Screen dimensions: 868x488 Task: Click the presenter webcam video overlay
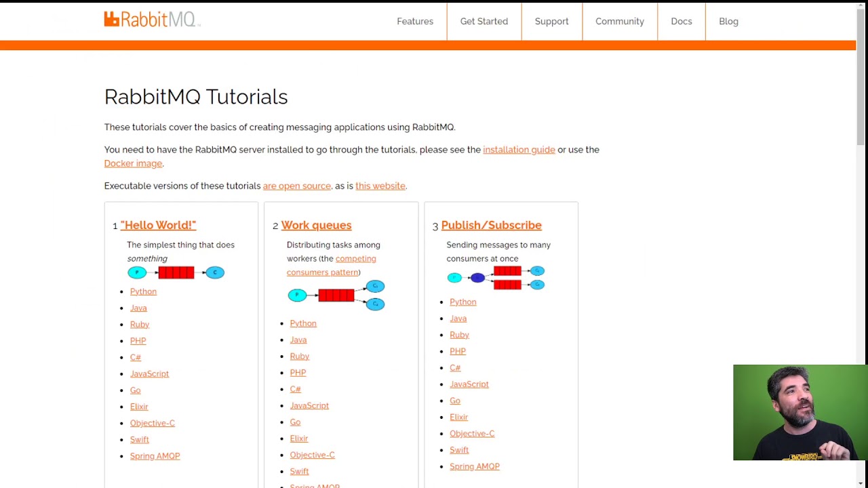coord(800,413)
